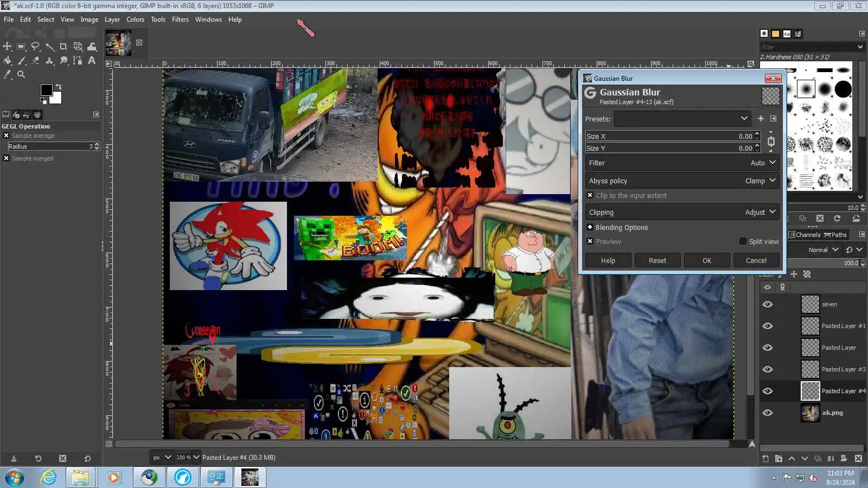Screen dimensions: 868x488
Task: Select the Zoom magnifier tool
Action: tap(21, 74)
